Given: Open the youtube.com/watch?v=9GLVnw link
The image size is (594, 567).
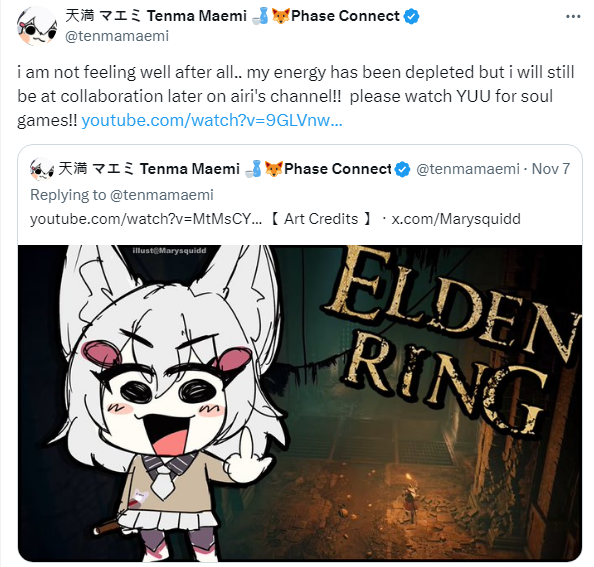Looking at the screenshot, I should click(212, 120).
